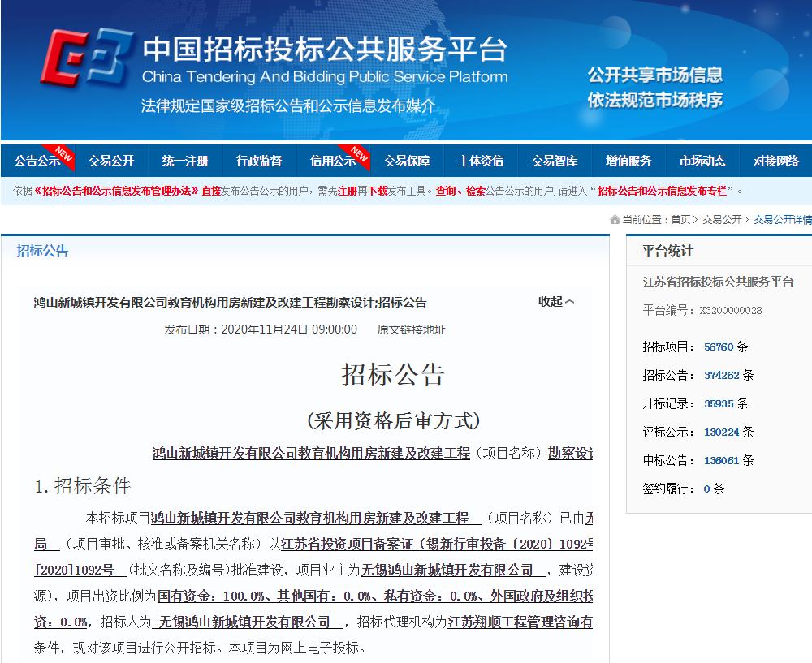Go to the 交易智库 menu
This screenshot has width=812, height=663.
[x=555, y=161]
